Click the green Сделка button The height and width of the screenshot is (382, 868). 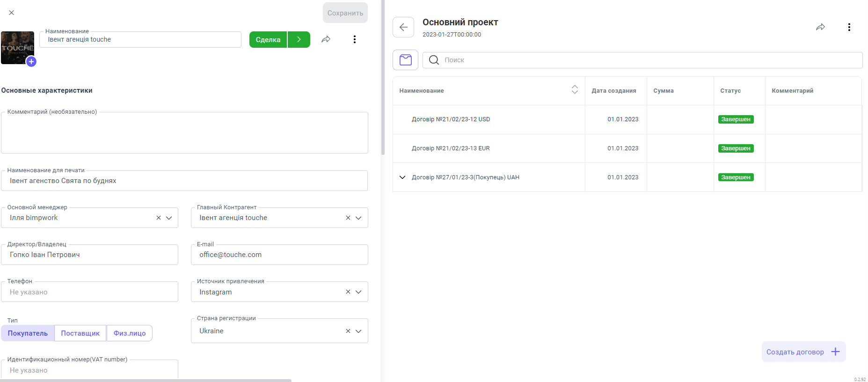pyautogui.click(x=268, y=40)
